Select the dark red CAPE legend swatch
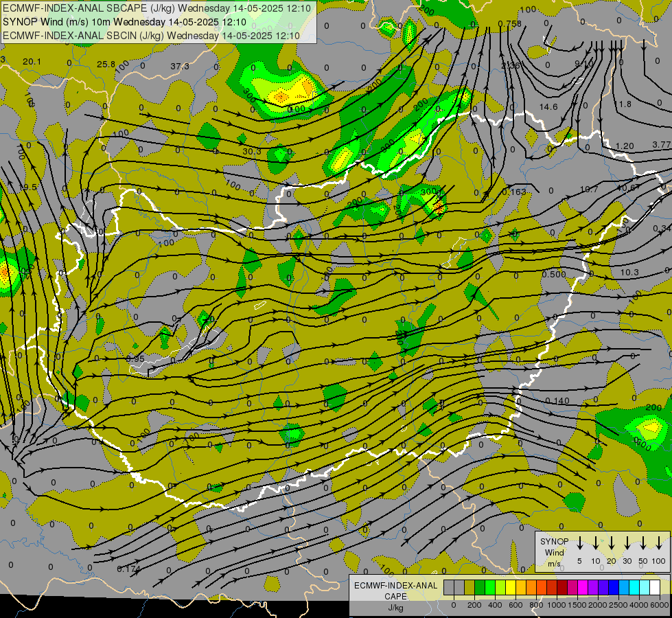Image resolution: width=672 pixels, height=618 pixels. [562, 587]
